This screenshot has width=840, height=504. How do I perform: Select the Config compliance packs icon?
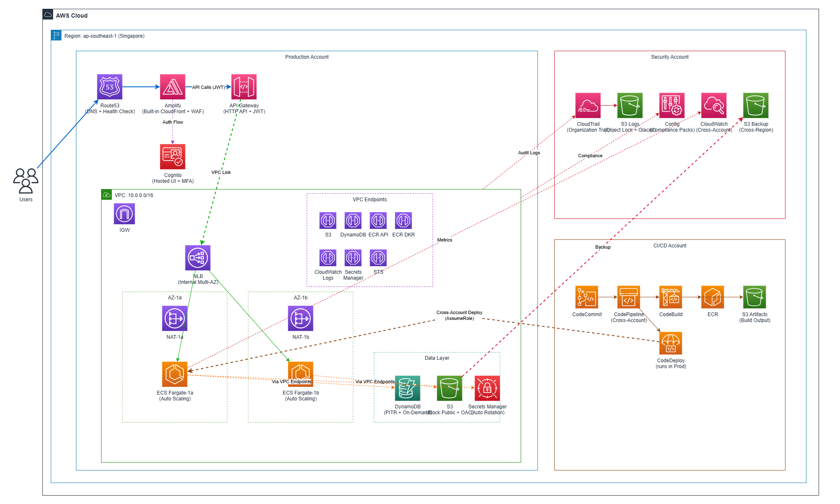[672, 105]
